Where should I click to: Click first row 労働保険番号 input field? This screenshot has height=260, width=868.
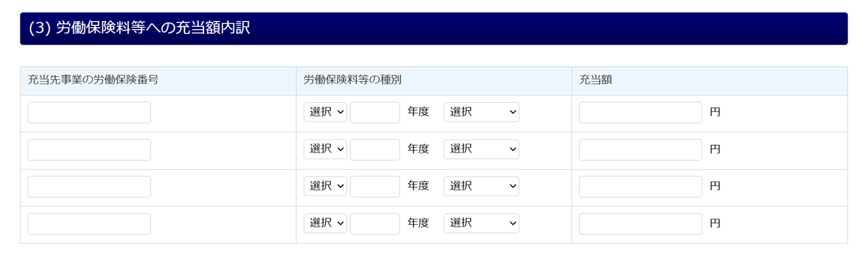coord(90,112)
